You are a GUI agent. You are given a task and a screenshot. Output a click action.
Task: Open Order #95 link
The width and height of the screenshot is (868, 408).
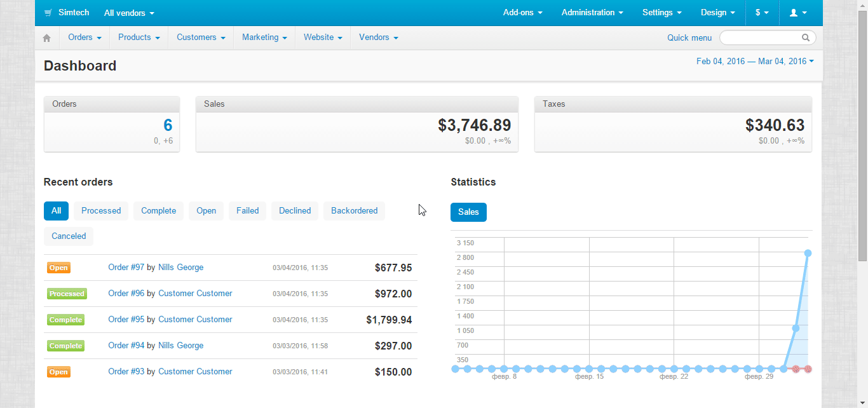126,320
